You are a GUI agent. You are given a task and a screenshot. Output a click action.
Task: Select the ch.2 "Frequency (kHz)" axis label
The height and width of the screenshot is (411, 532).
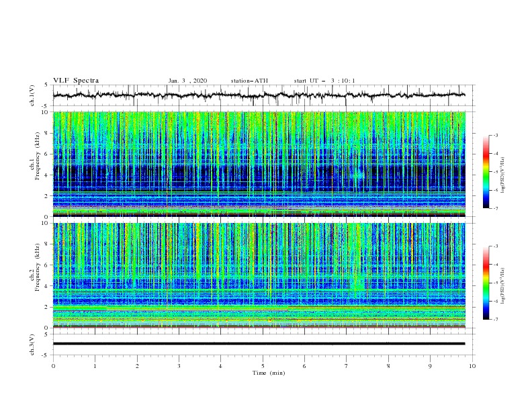click(38, 267)
